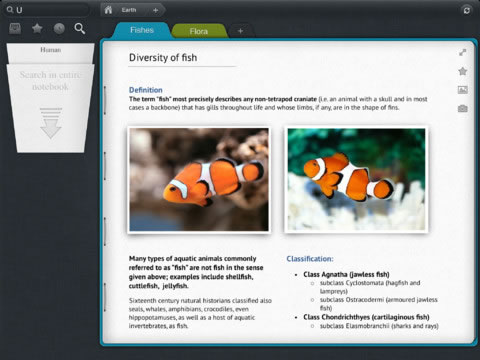Open the inbox tray icon in sidebar
The image size is (480, 360).
(x=15, y=29)
